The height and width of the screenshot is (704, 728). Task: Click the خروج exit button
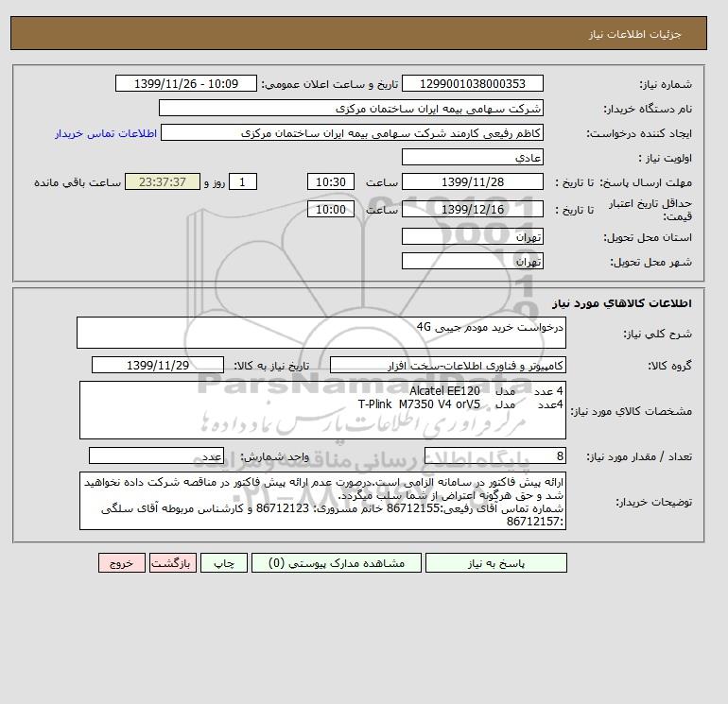pyautogui.click(x=122, y=562)
